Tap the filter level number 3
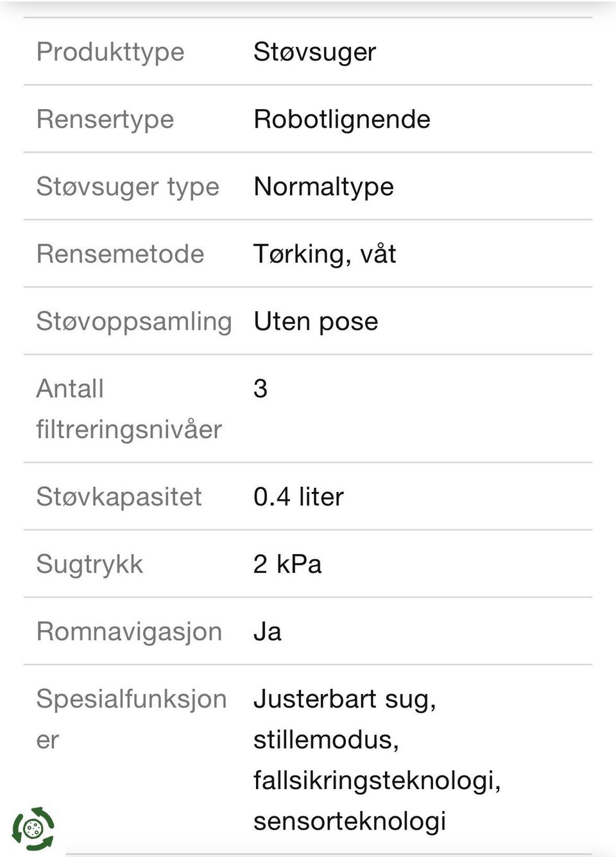 click(x=261, y=389)
